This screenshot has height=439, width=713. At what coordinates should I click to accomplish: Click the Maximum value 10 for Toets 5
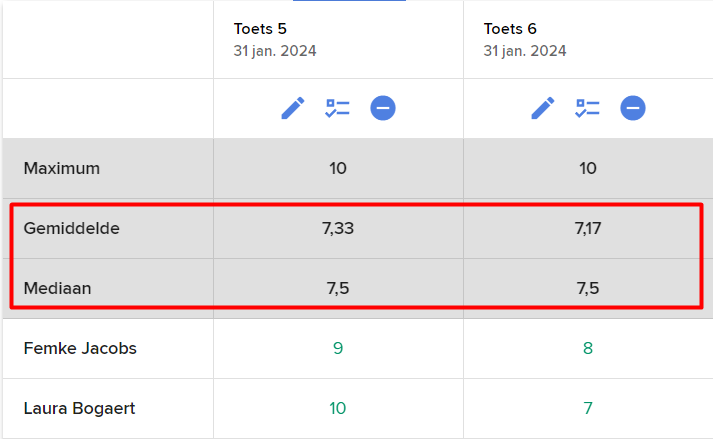click(x=338, y=168)
